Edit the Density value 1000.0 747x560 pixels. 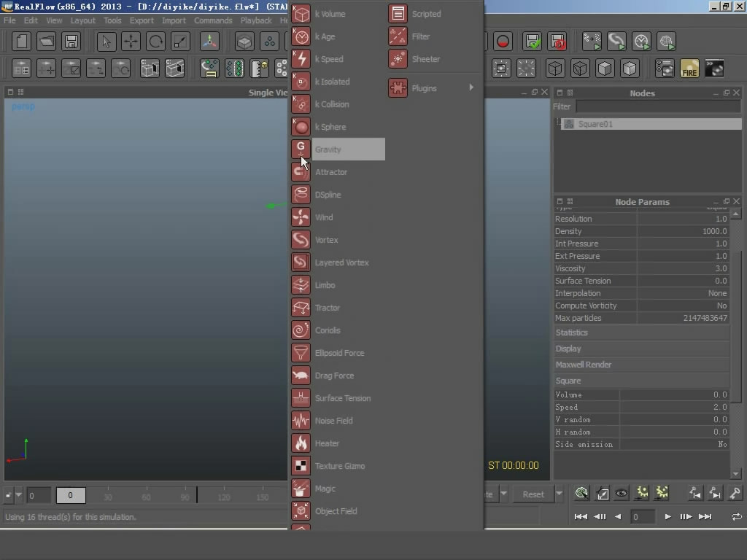coord(683,231)
